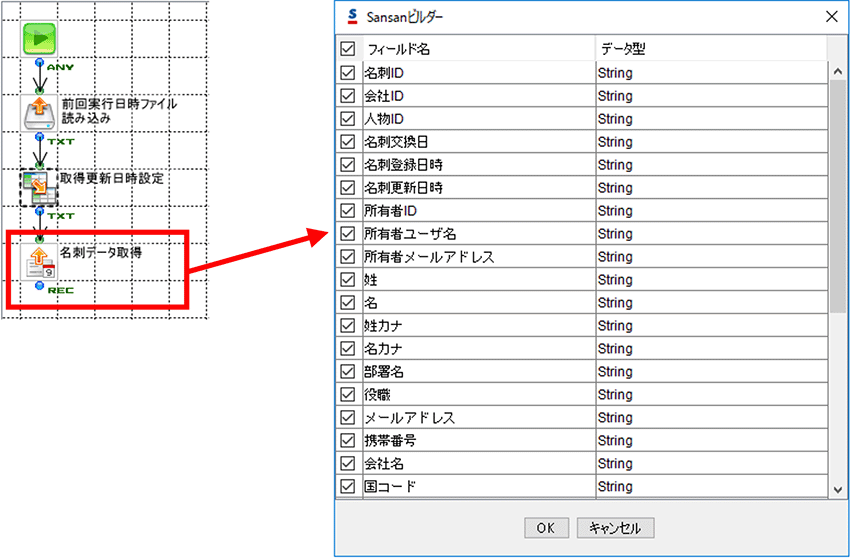Select the green Start component icon
Screen dimensions: 850x558
(x=39, y=39)
